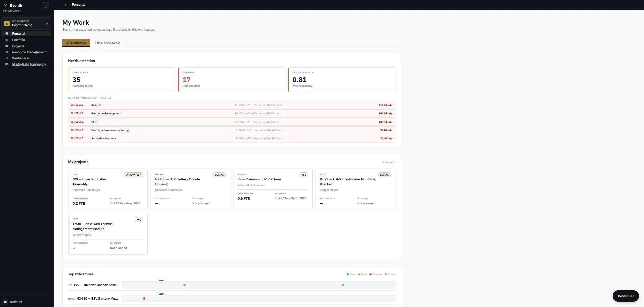Open the Prototype development schedule row
This screenshot has height=307, width=644.
(x=232, y=113)
